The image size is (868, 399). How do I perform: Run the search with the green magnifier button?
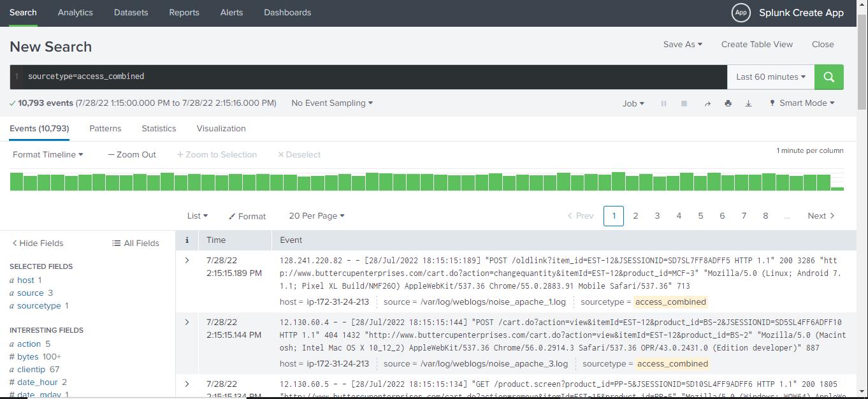click(828, 77)
